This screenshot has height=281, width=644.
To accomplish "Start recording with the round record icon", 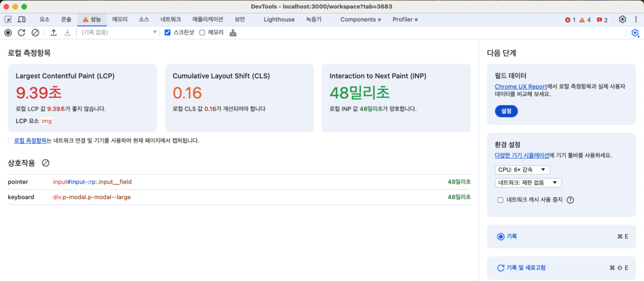I will click(8, 32).
